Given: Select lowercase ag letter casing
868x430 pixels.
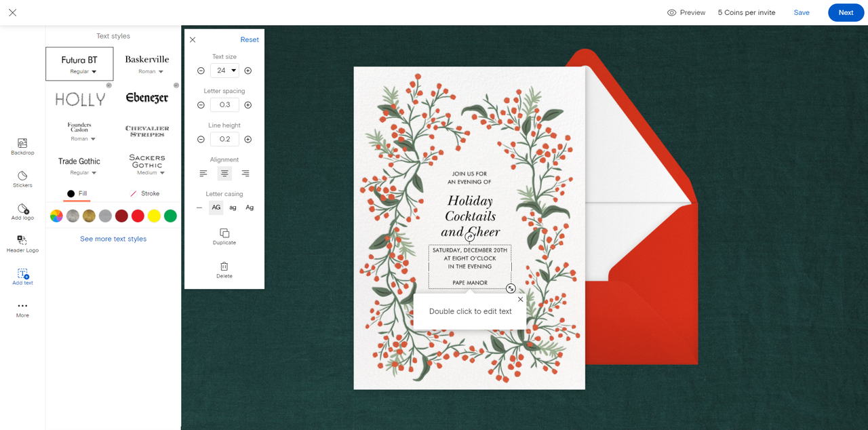Looking at the screenshot, I should 233,208.
